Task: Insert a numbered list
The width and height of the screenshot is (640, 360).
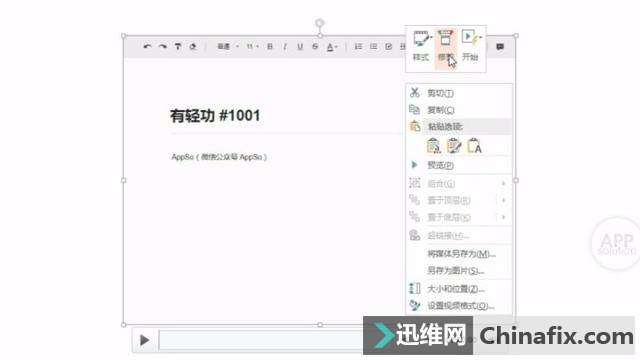Action: [358, 47]
